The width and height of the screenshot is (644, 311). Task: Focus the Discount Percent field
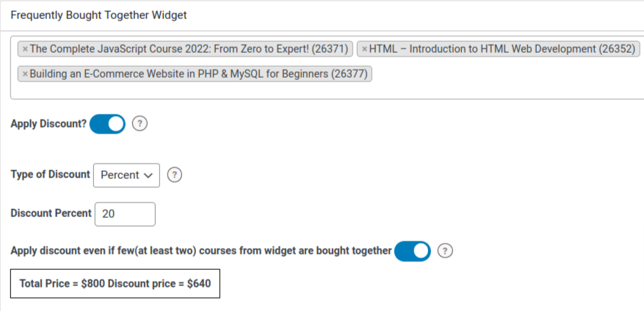[x=126, y=213]
